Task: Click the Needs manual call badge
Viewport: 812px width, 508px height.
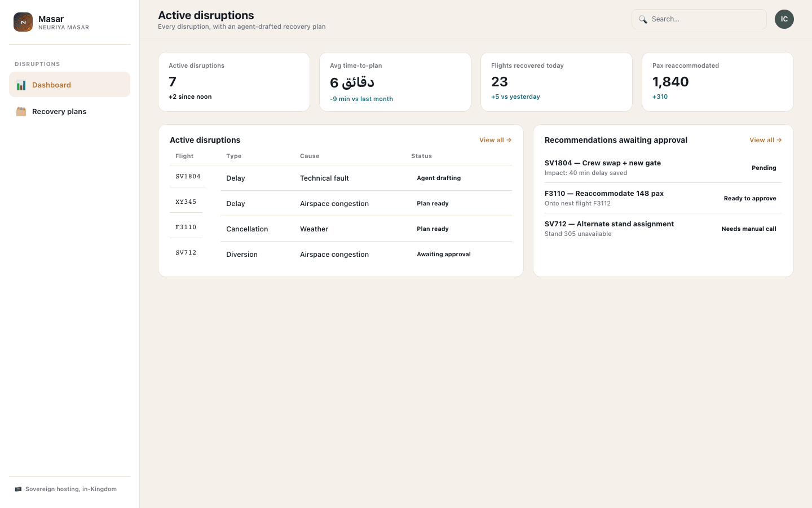Action: tap(749, 229)
